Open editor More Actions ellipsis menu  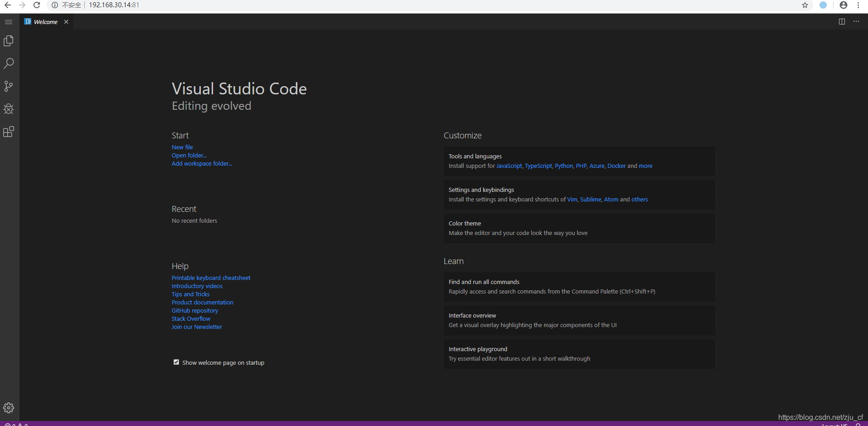pyautogui.click(x=856, y=22)
